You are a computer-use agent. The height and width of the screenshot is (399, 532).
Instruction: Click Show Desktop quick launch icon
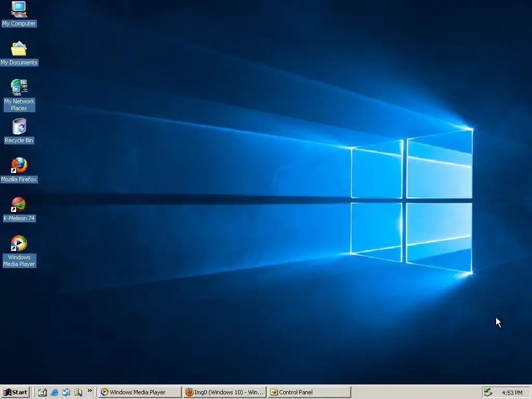pyautogui.click(x=43, y=392)
